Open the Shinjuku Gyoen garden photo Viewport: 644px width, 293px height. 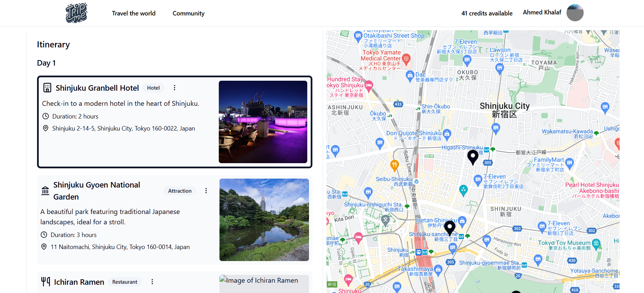(264, 220)
